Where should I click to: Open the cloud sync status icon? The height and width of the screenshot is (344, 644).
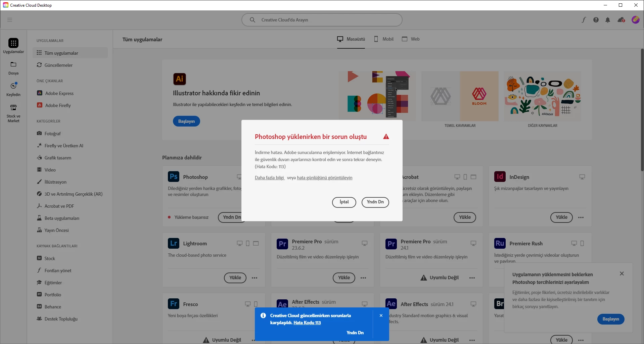coord(621,20)
